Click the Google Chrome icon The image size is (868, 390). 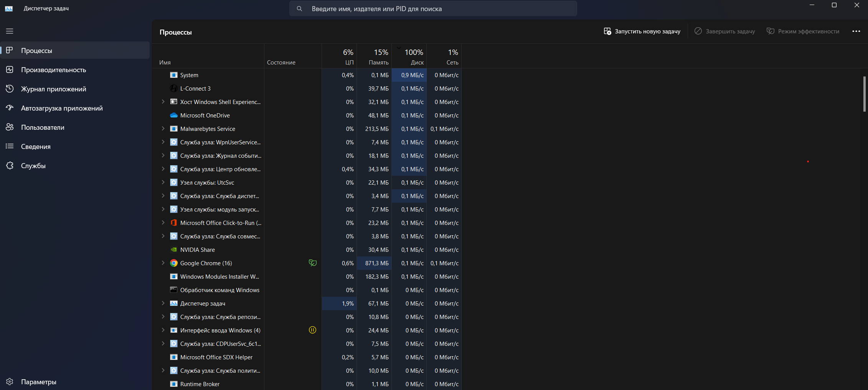[x=174, y=263]
